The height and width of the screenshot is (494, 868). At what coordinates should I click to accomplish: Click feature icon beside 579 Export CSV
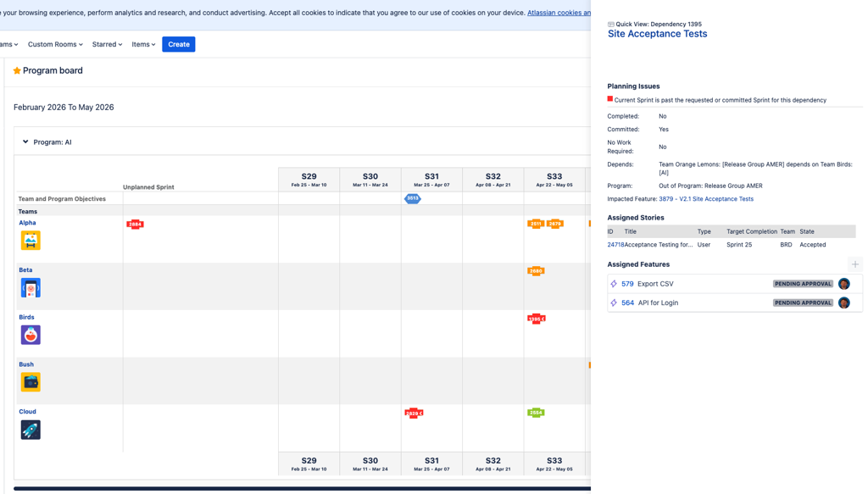[x=614, y=284]
